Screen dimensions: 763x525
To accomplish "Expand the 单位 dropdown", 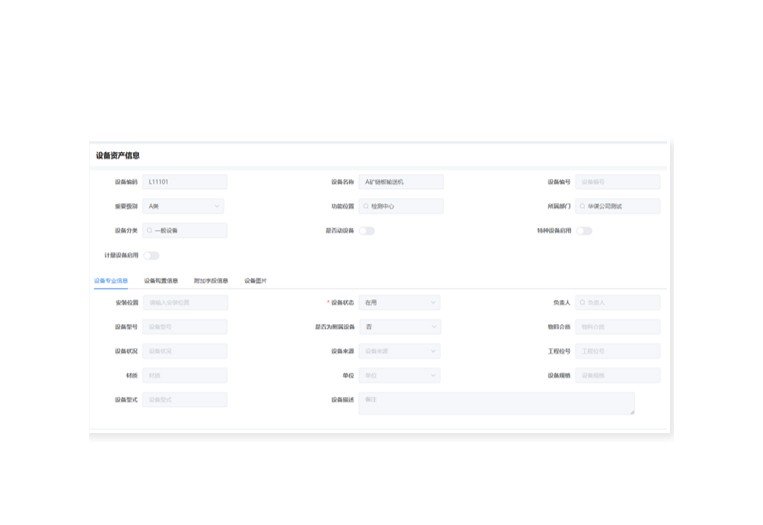I will pyautogui.click(x=400, y=376).
